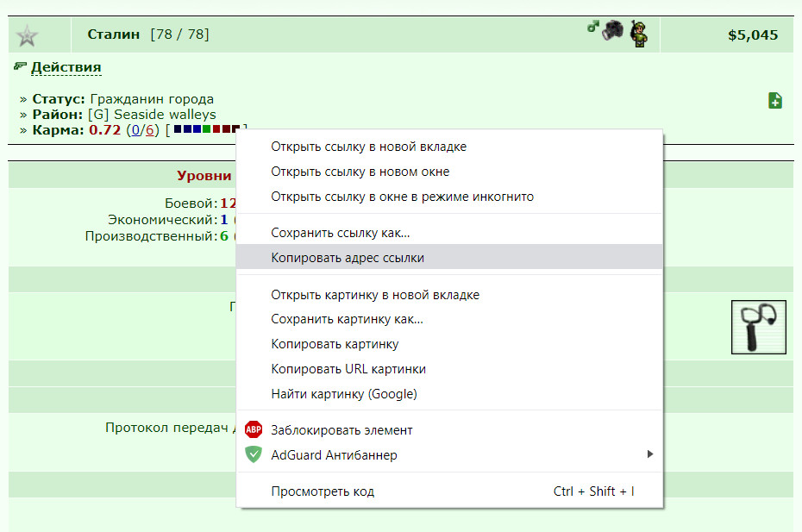Click the [G] Seaside walleys district text

pos(152,115)
